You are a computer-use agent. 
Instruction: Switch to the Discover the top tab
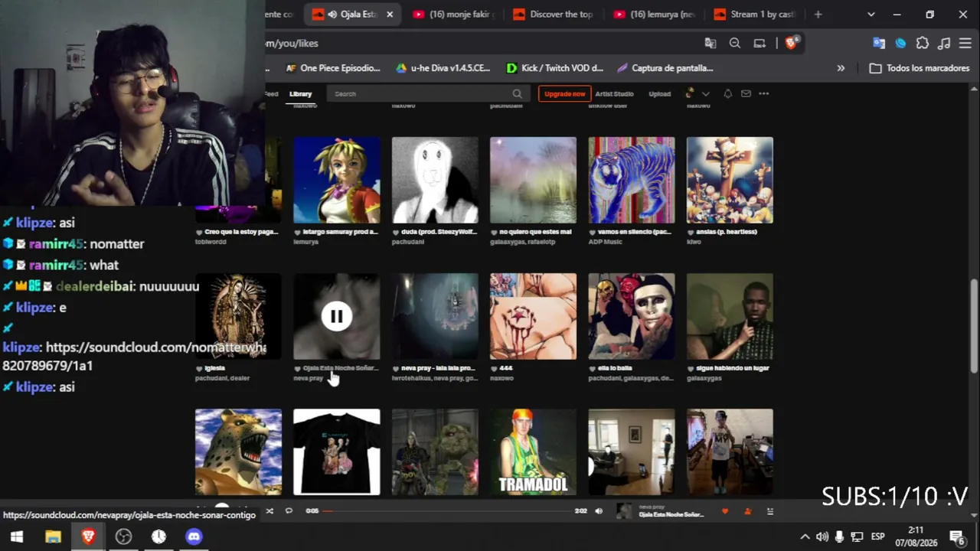tap(555, 15)
